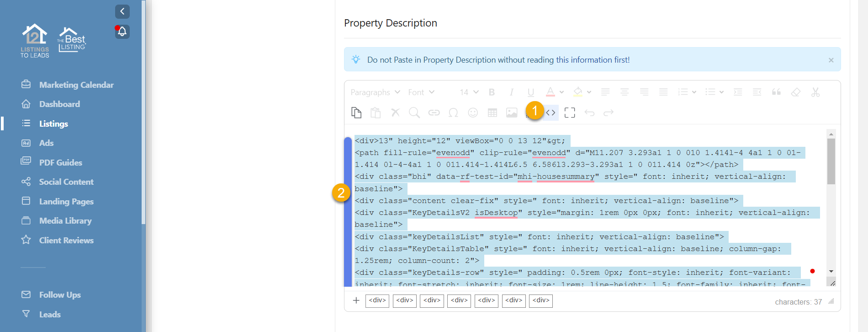Open the Paragraphs format dropdown
This screenshot has height=332, width=868.
(375, 92)
